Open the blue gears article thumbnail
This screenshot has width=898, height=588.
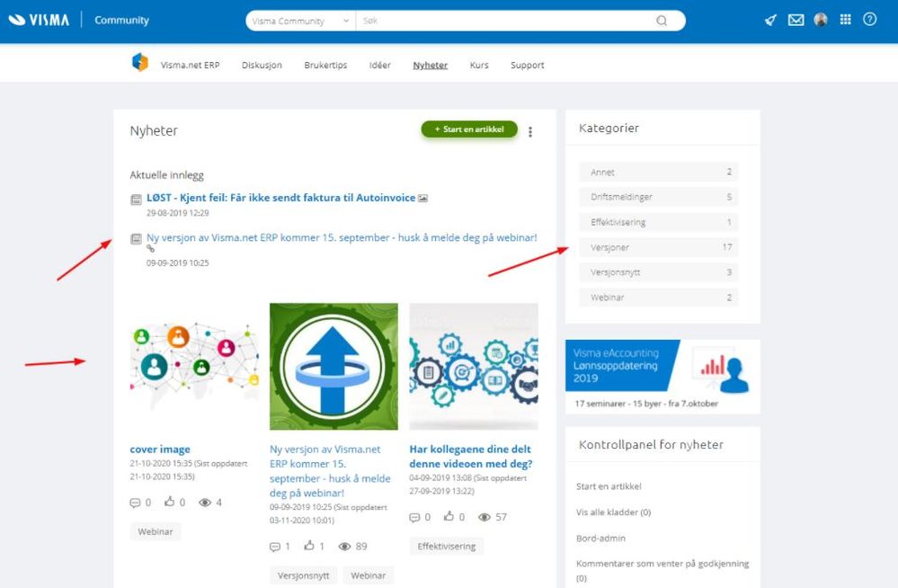tap(474, 366)
